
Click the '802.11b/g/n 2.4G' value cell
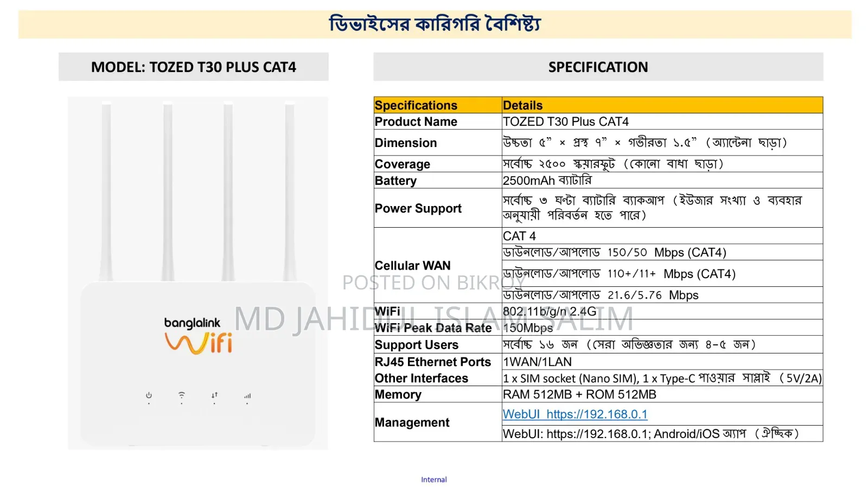click(x=662, y=311)
